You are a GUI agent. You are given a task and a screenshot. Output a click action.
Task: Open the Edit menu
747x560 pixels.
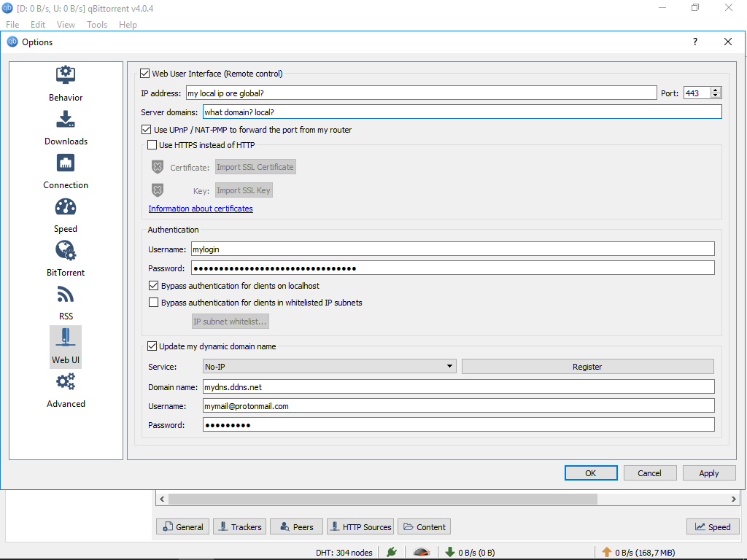(x=38, y=24)
